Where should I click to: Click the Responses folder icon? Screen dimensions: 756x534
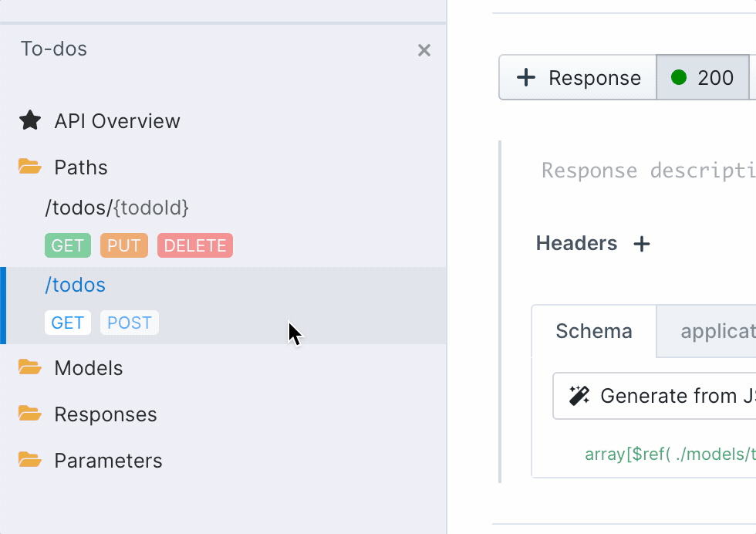click(x=29, y=414)
